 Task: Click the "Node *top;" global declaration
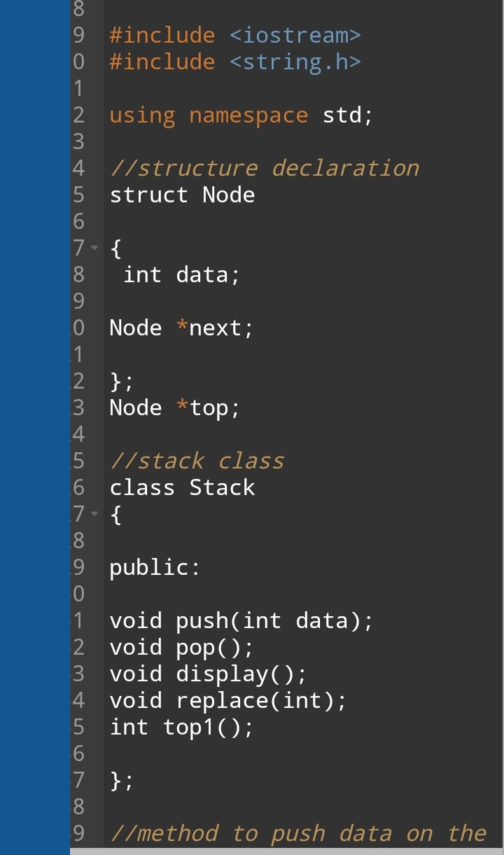175,408
